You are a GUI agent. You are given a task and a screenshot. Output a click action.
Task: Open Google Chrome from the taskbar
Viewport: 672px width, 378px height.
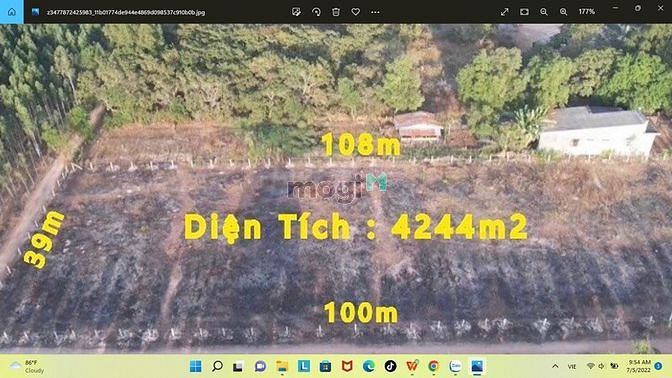pyautogui.click(x=433, y=366)
